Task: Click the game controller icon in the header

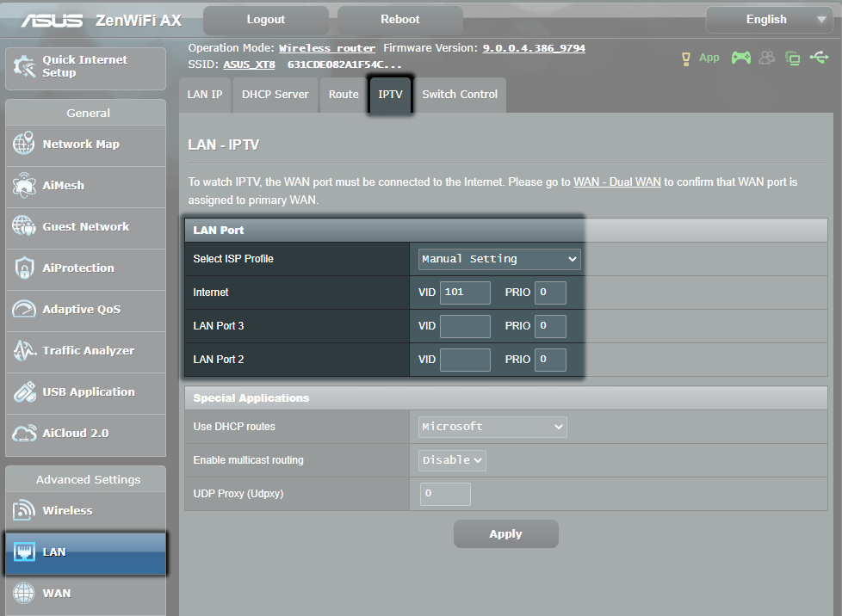Action: coord(741,58)
